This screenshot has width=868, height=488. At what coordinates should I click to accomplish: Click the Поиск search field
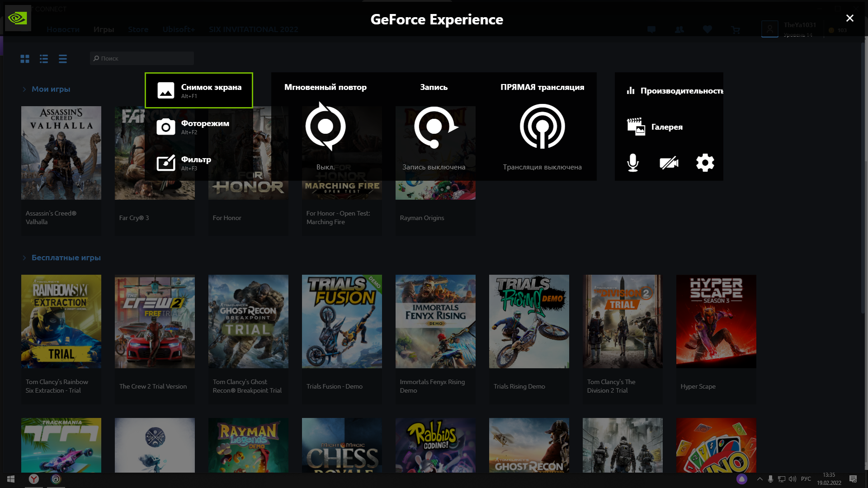142,58
